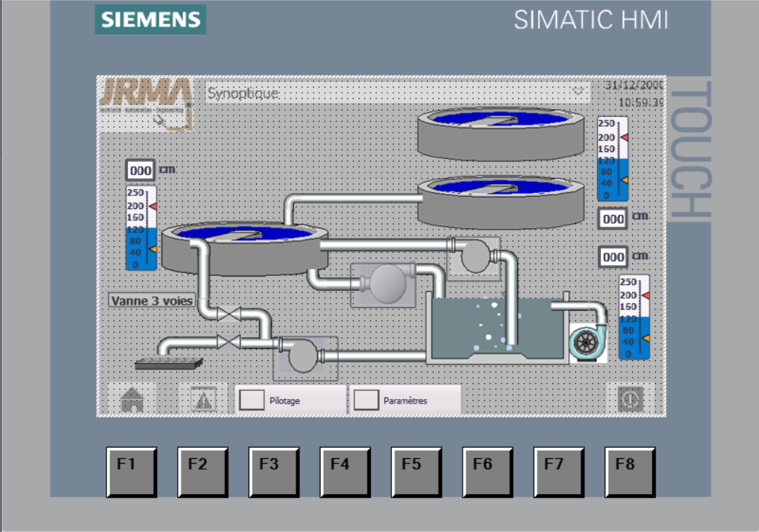Click the SIEMENS logo

pyautogui.click(x=150, y=19)
